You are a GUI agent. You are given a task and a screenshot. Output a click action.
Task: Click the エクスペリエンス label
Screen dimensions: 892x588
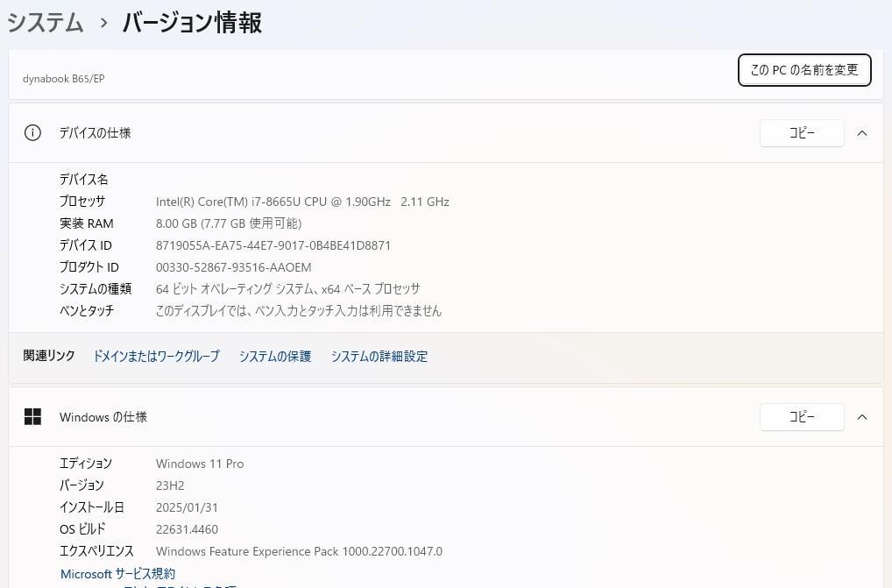[96, 550]
